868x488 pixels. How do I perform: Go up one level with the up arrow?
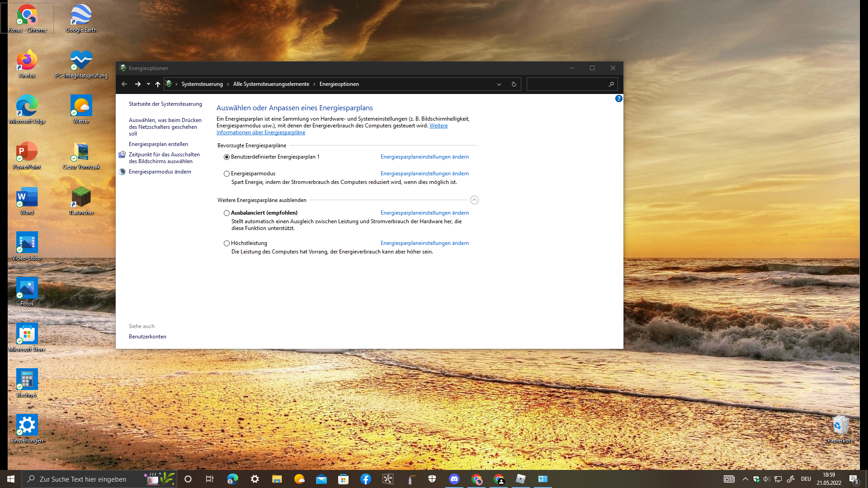pyautogui.click(x=157, y=84)
